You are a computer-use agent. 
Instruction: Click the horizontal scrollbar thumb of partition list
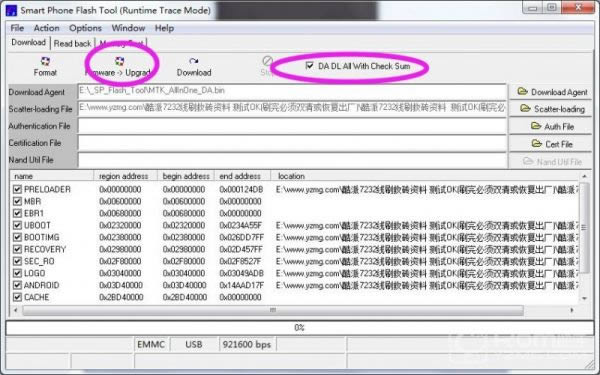point(272,310)
